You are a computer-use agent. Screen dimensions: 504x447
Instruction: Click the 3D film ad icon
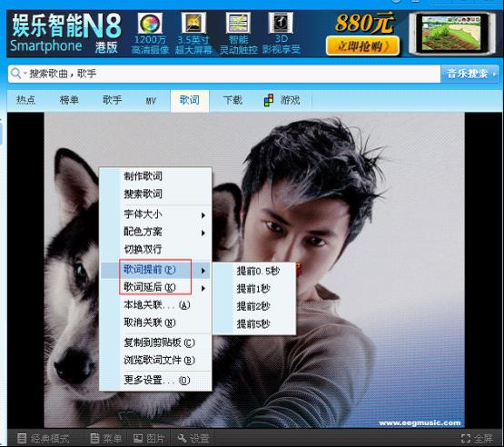(281, 23)
